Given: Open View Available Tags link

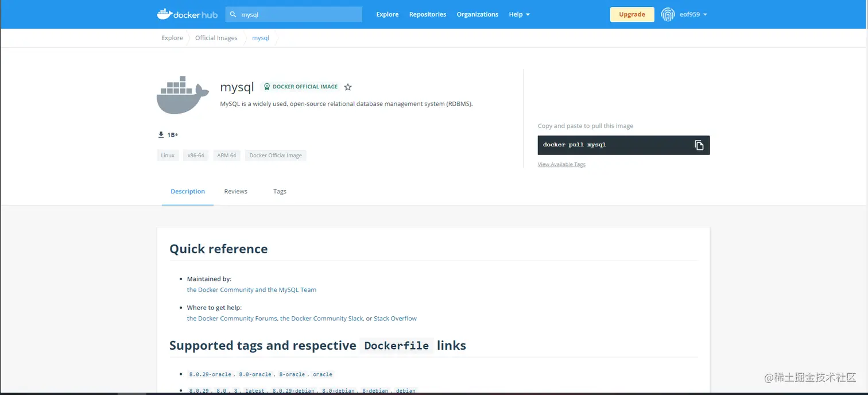Looking at the screenshot, I should pyautogui.click(x=561, y=164).
